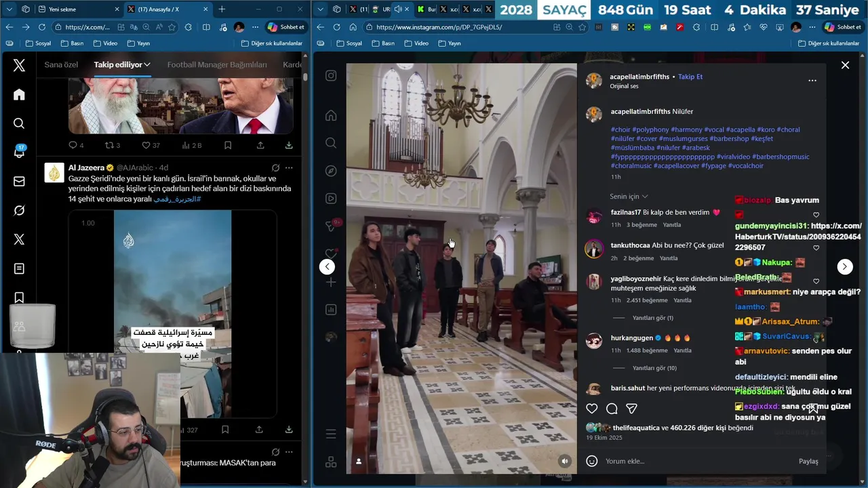Click Sohbet et in Instagram window
Viewport: 868px width, 488px height.
tap(843, 27)
